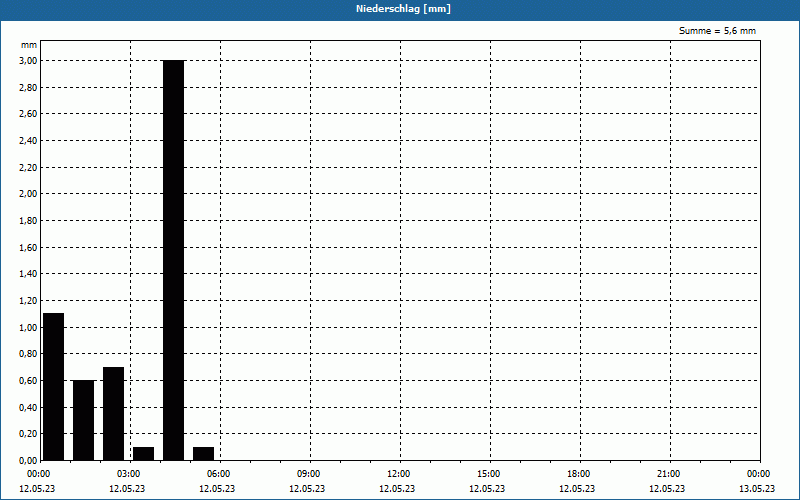The height and width of the screenshot is (500, 800).
Task: Select the 13.05.23 date label
Action: [757, 489]
